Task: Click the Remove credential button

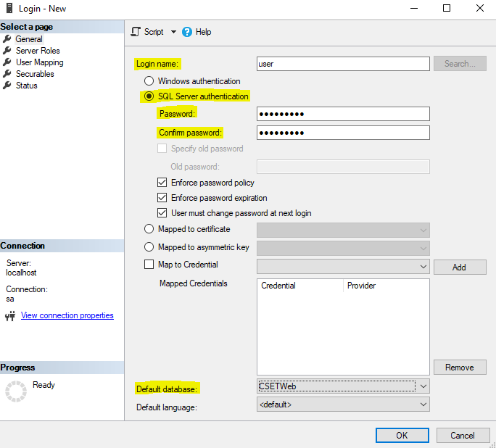Action: click(460, 367)
